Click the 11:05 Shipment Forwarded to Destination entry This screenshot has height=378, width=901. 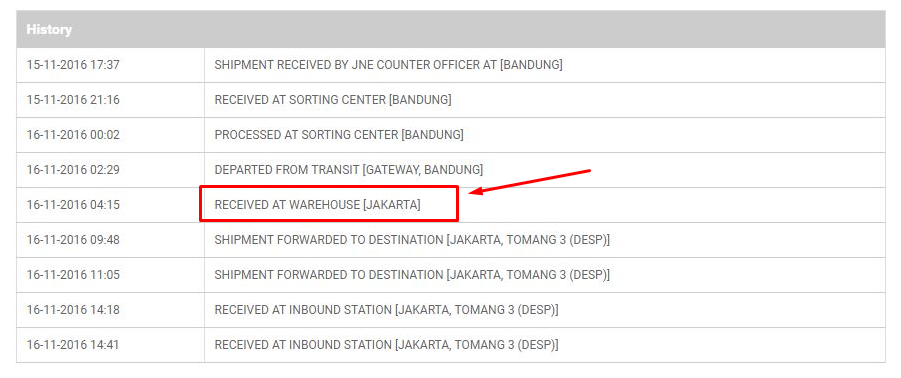tap(412, 275)
